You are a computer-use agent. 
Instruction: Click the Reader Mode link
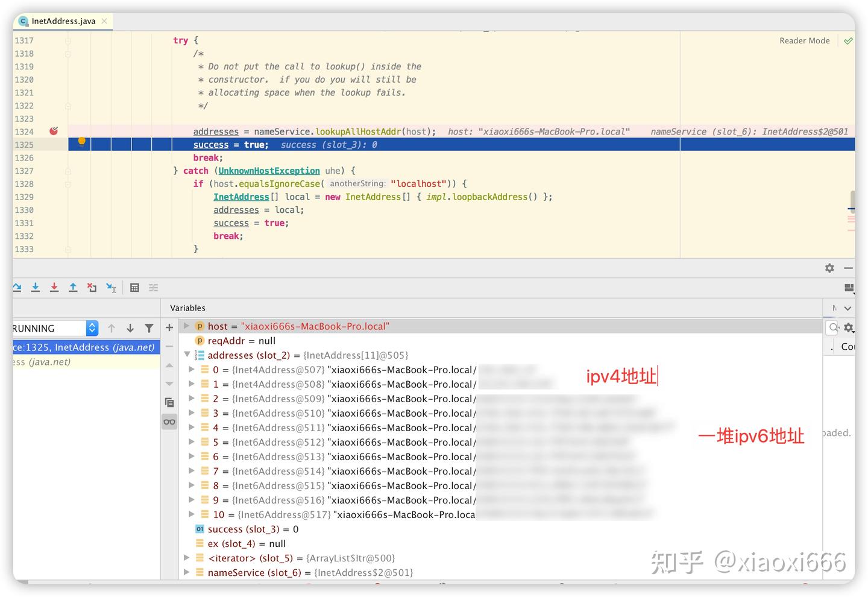click(x=804, y=40)
